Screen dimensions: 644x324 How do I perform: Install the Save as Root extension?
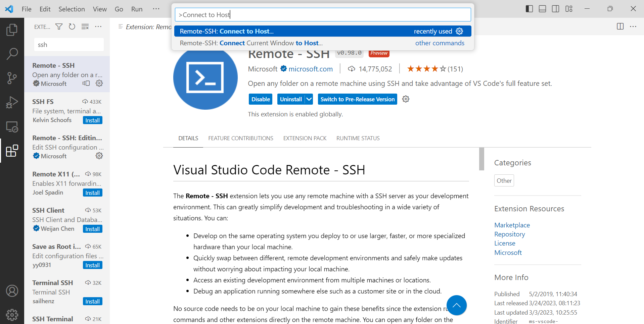[x=92, y=265]
